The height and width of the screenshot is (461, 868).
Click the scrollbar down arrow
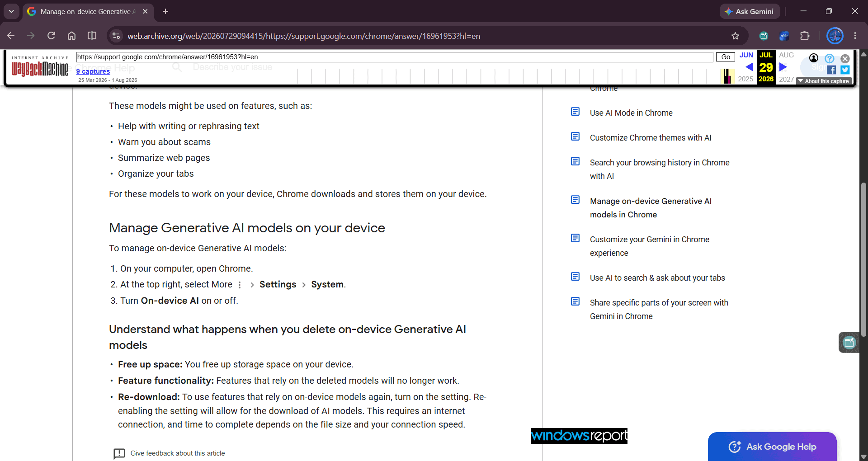tap(863, 457)
